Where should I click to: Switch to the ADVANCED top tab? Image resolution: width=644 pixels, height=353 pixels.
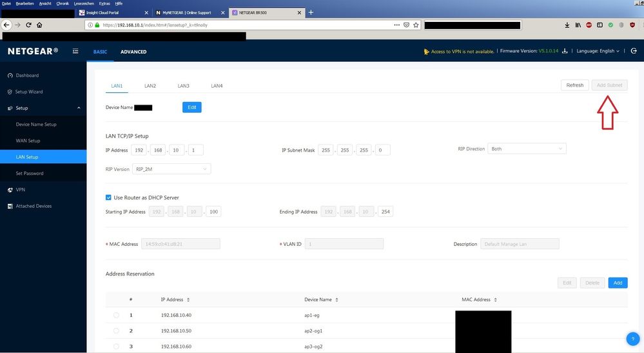[133, 52]
